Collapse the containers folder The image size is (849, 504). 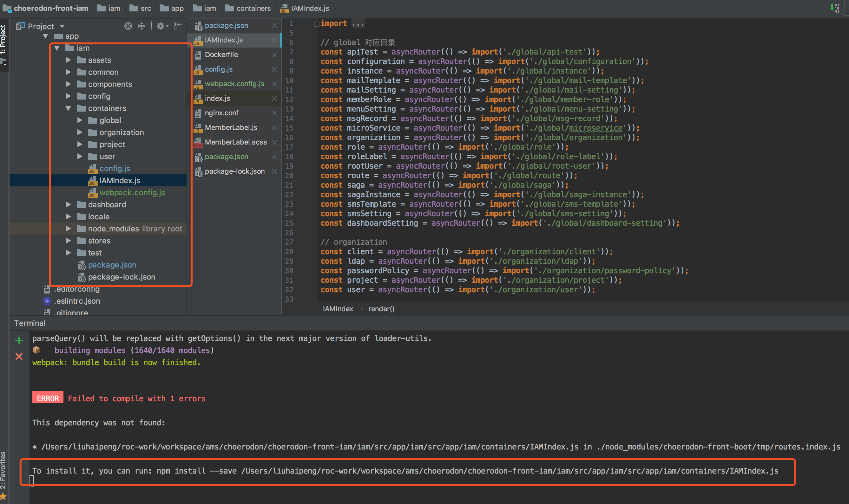(x=68, y=108)
